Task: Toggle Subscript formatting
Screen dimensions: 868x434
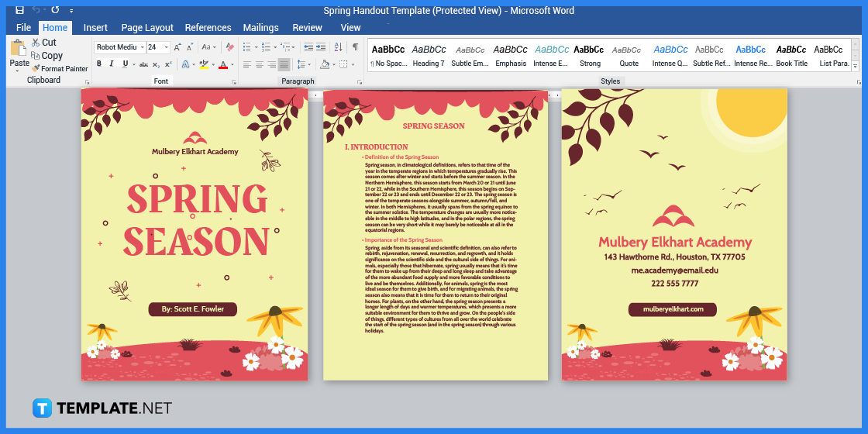Action: tap(156, 65)
